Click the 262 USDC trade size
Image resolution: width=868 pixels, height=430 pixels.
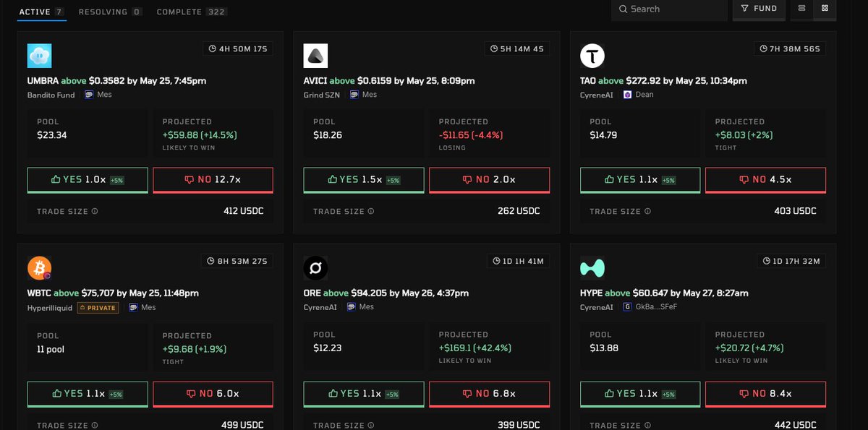519,211
